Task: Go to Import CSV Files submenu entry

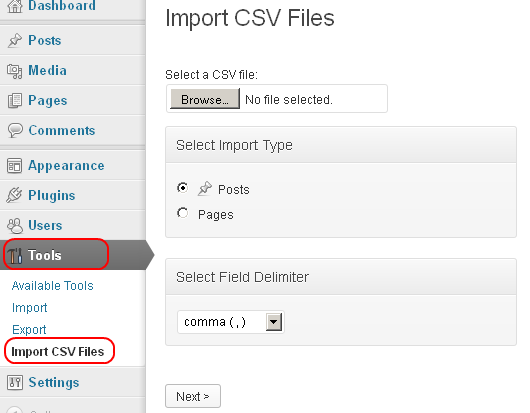Action: tap(58, 352)
